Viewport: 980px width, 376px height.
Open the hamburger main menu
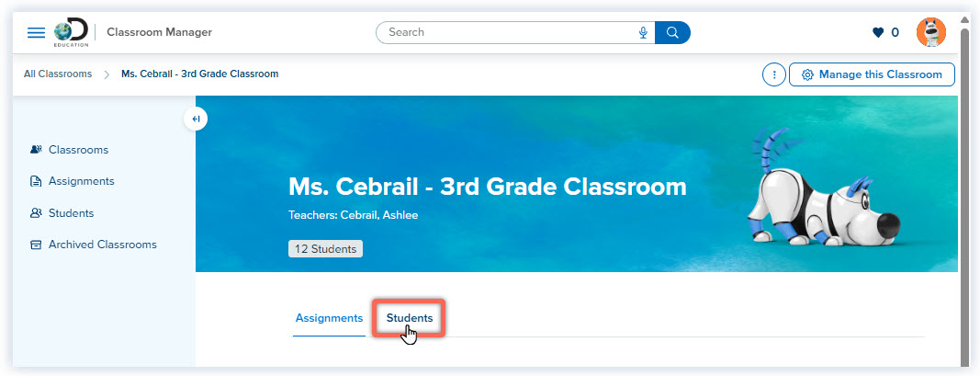tap(36, 32)
